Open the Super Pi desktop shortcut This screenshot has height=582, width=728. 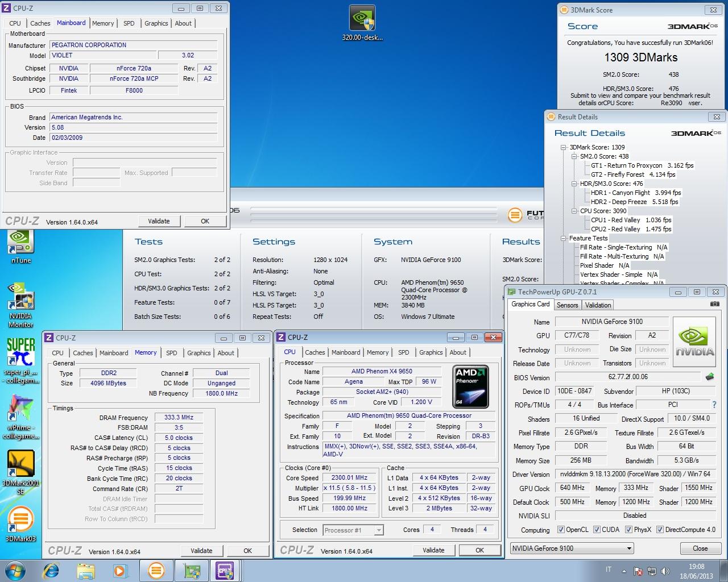(20, 360)
